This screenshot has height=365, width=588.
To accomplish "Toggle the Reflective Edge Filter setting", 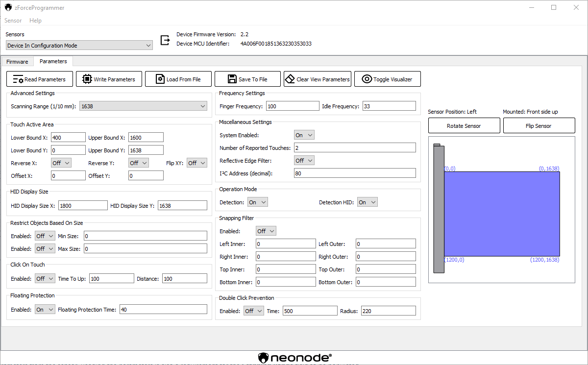I will [x=304, y=161].
